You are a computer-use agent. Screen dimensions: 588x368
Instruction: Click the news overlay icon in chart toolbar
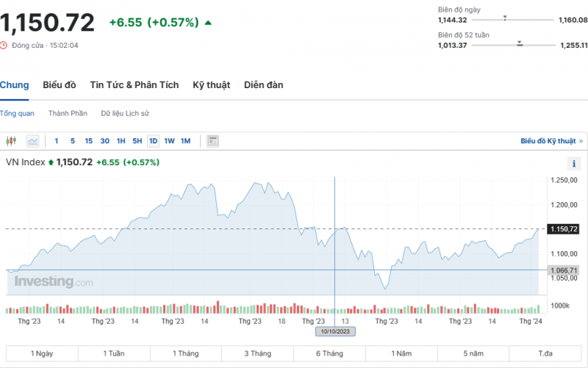click(x=213, y=140)
